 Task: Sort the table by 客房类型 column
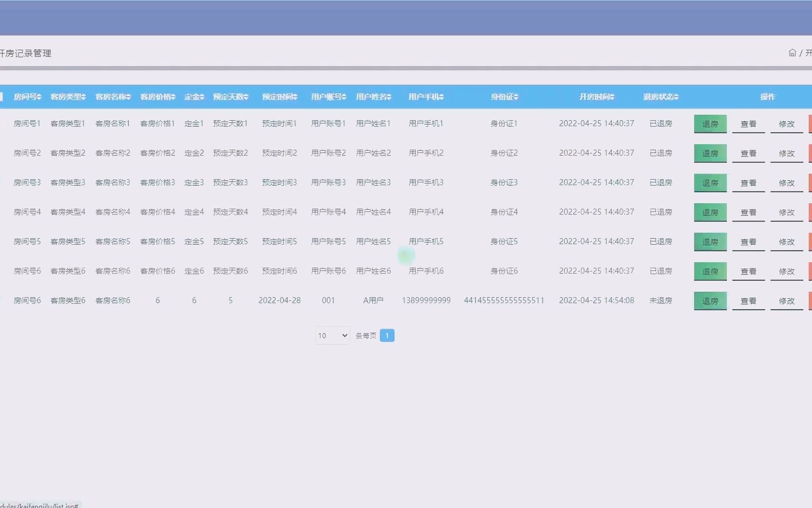tap(68, 97)
